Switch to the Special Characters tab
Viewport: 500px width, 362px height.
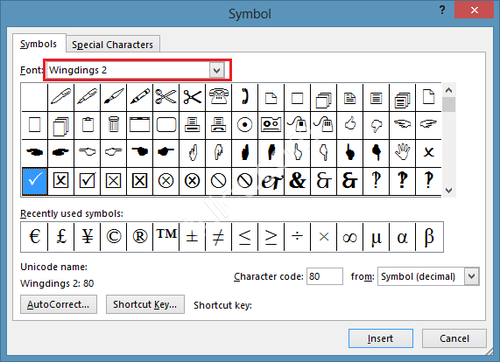[112, 44]
